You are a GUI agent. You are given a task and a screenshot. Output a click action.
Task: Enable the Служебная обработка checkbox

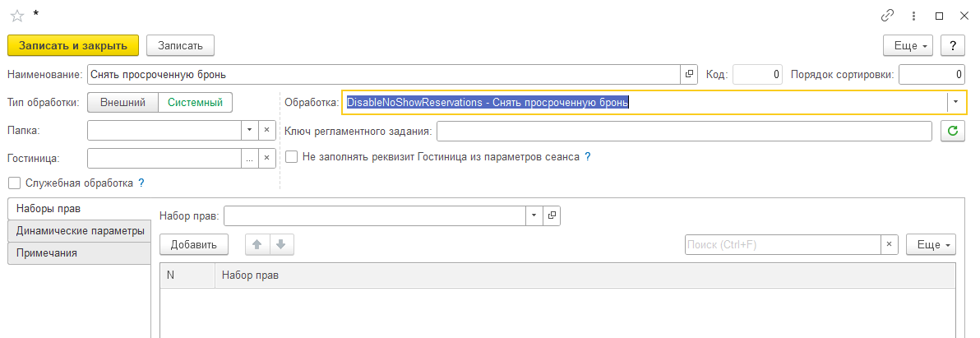tap(14, 183)
